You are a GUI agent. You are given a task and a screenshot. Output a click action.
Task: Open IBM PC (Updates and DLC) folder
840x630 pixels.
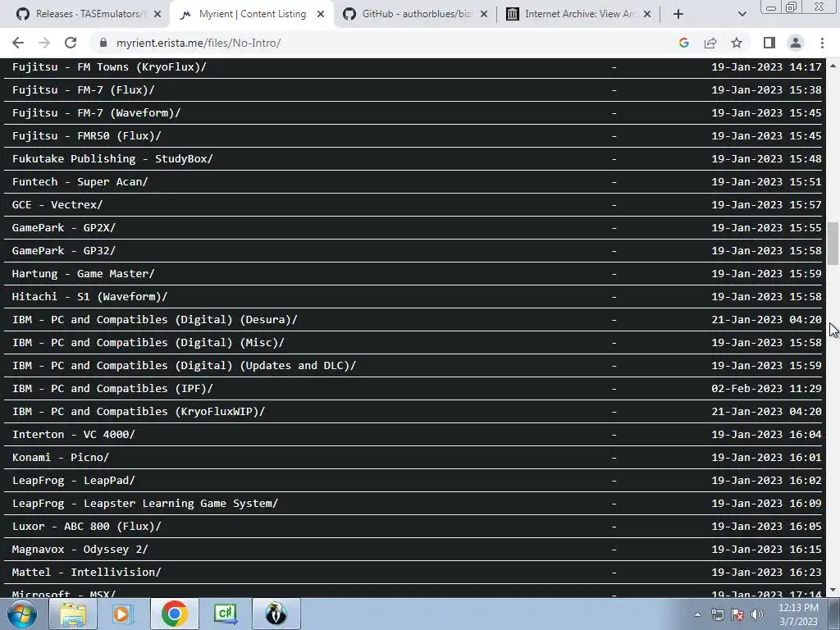[184, 366]
